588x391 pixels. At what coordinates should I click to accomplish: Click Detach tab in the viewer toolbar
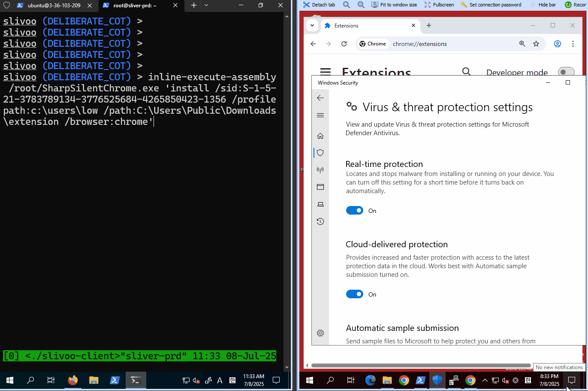click(x=319, y=5)
